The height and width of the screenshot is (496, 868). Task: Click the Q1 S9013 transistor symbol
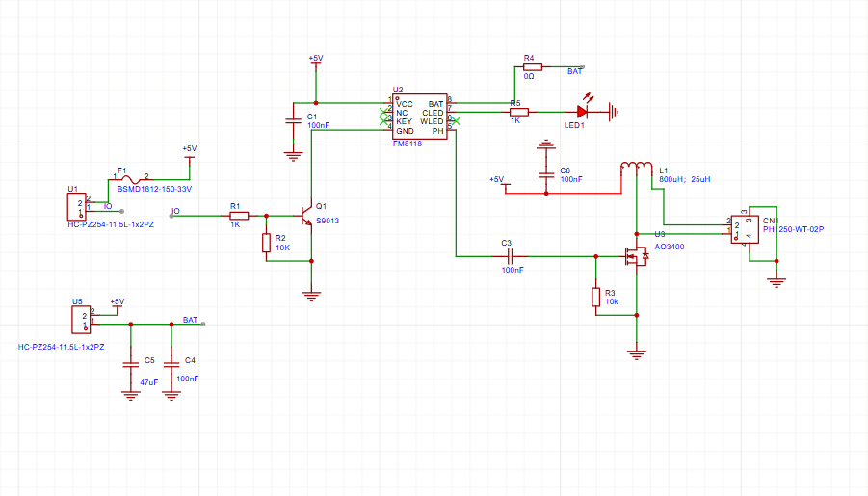click(x=305, y=215)
